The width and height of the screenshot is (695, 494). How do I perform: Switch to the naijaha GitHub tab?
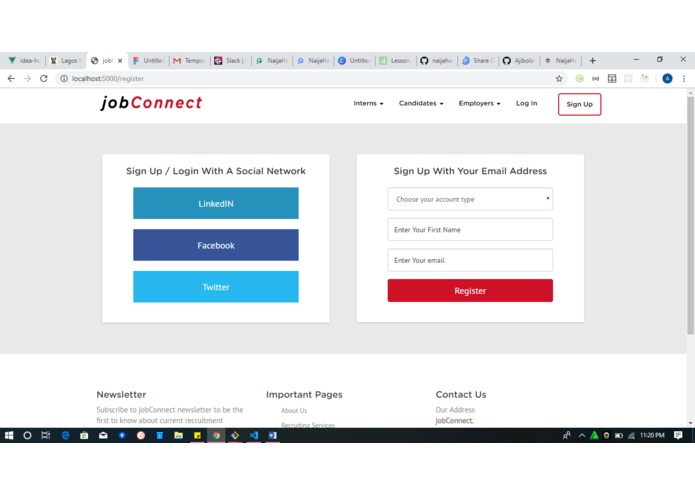click(436, 60)
